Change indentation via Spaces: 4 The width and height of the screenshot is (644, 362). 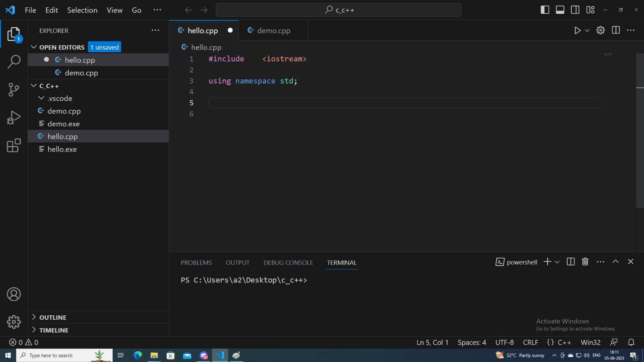[472, 342]
